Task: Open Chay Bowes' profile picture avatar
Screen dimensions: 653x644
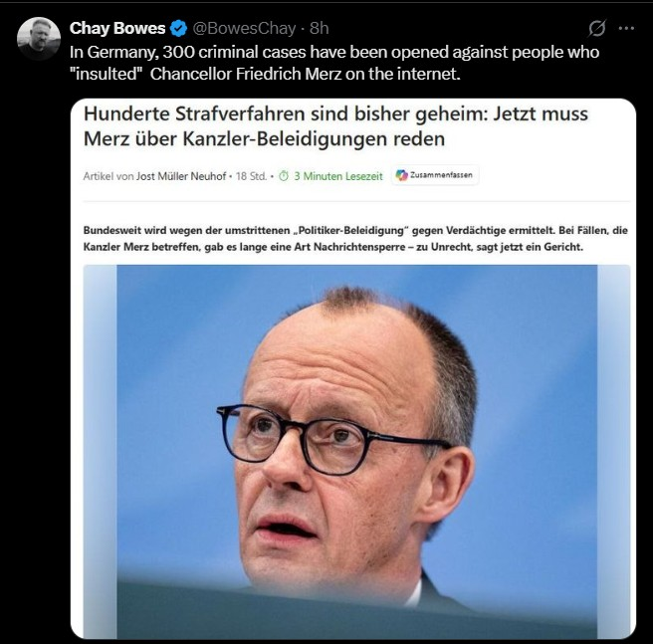Action: click(x=39, y=39)
